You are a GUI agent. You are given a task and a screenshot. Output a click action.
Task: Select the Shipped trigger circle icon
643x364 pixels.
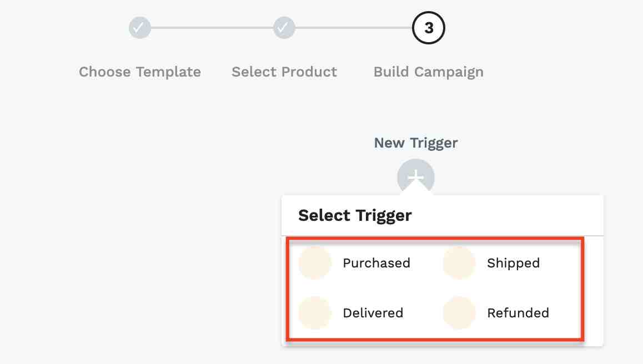coord(459,263)
